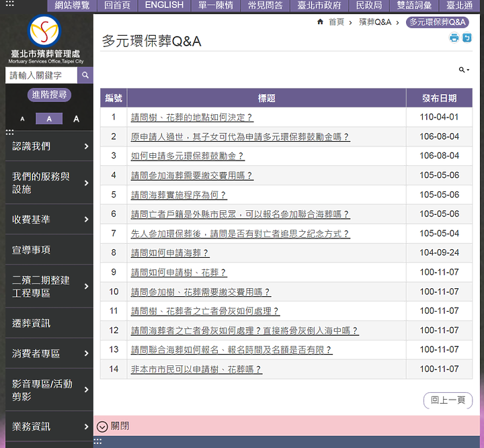Open question 請問如何申請樹、花葬？

point(179,273)
